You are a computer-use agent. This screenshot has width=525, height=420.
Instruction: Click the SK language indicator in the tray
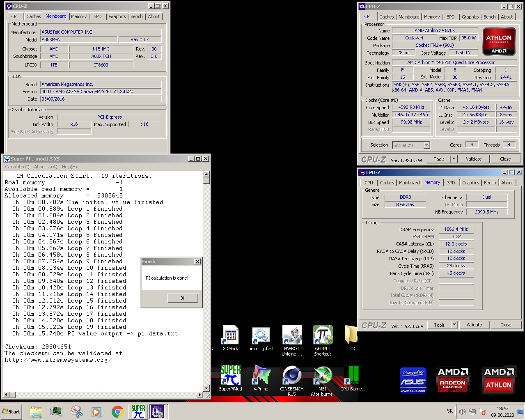450,411
